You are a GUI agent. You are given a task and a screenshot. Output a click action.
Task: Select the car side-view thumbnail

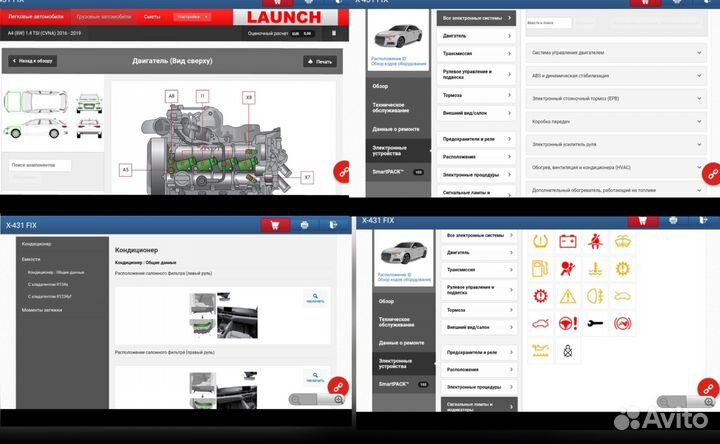click(x=36, y=128)
